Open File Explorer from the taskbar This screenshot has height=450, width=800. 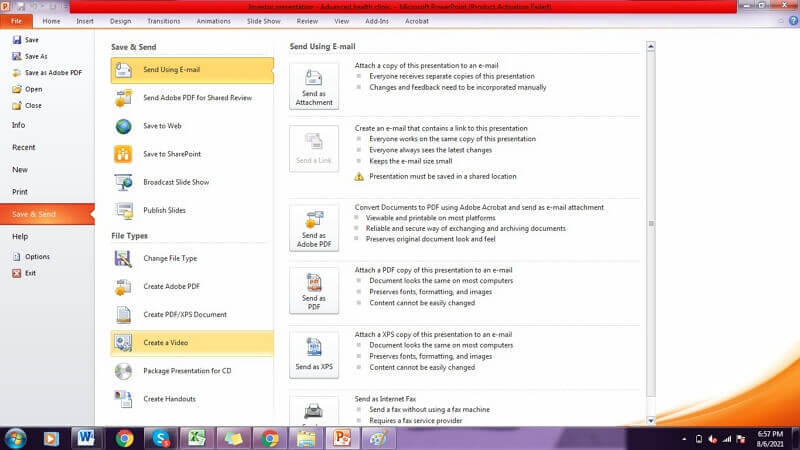pyautogui.click(x=306, y=438)
